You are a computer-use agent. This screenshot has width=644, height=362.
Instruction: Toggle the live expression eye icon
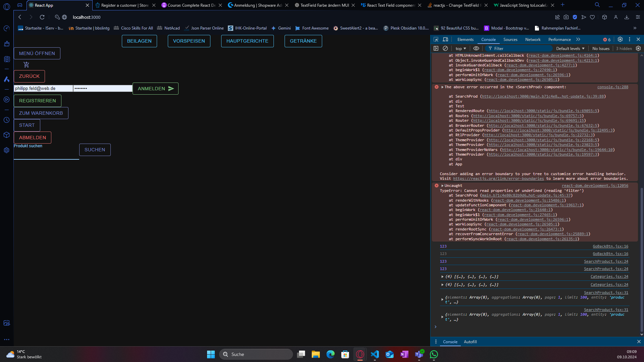coord(476,49)
